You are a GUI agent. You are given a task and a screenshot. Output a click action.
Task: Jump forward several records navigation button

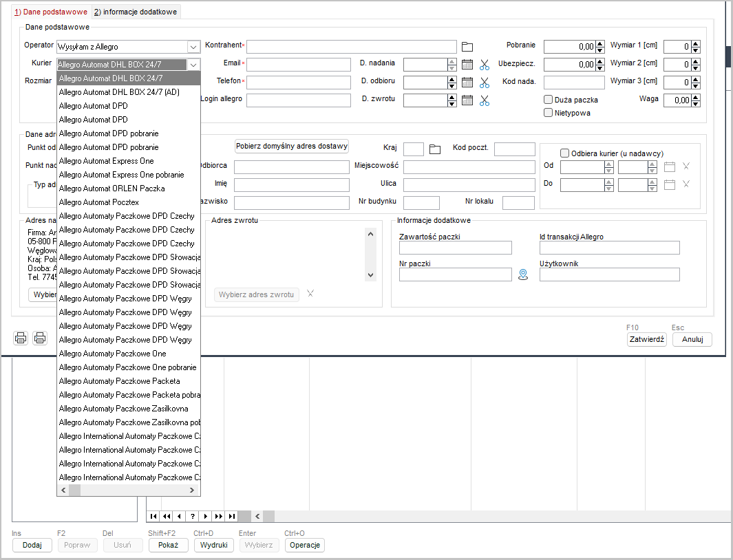click(218, 516)
